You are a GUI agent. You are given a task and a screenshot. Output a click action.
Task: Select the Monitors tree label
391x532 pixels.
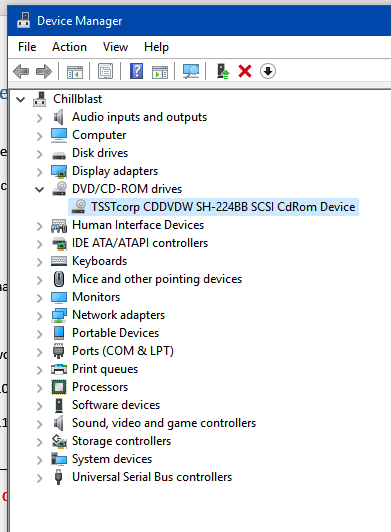point(96,297)
